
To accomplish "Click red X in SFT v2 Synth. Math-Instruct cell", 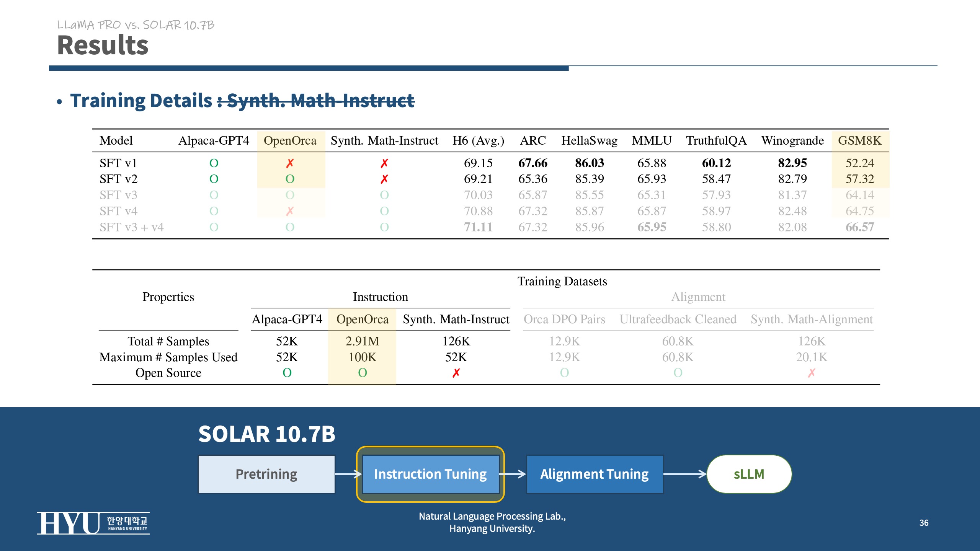I will [384, 179].
